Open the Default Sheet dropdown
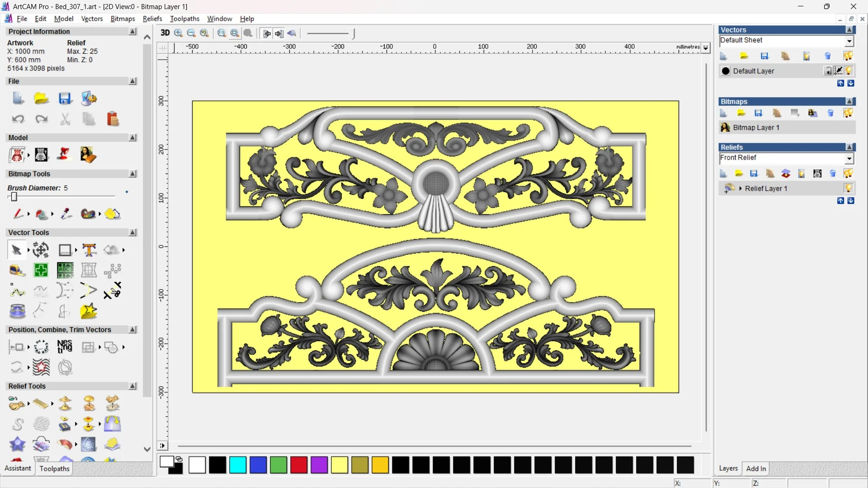 pos(849,41)
